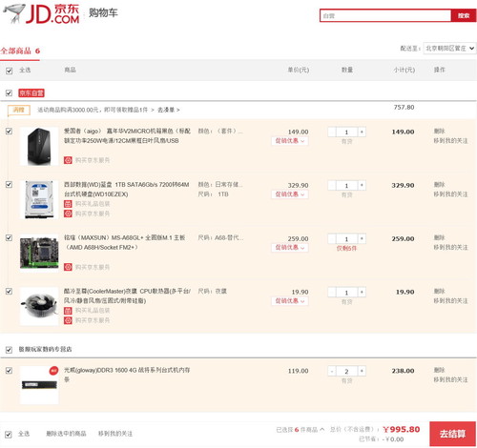
Task: Delete the aigo case from cart
Action: click(439, 131)
